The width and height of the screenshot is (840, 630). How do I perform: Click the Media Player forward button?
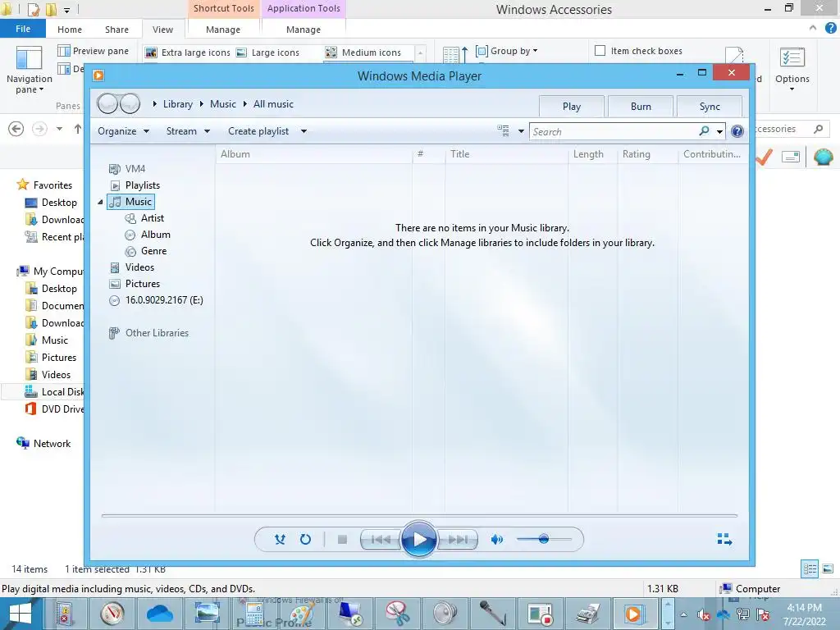click(x=130, y=103)
